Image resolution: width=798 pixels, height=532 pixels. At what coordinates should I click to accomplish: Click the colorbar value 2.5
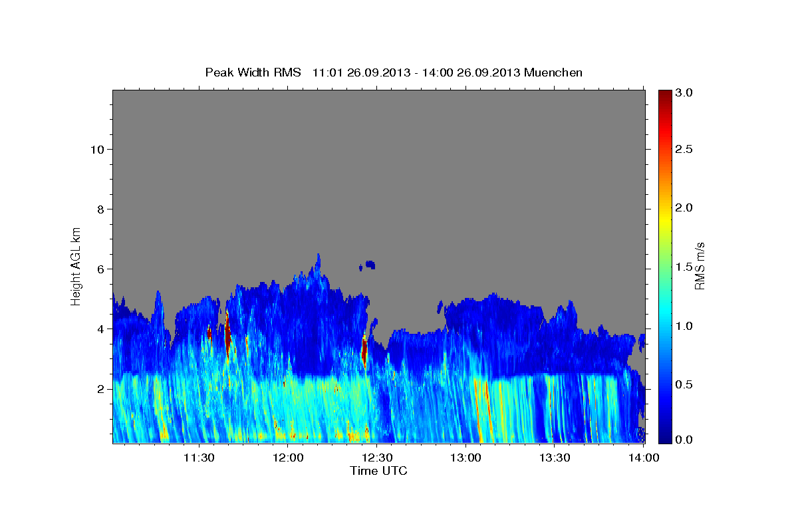click(x=686, y=149)
